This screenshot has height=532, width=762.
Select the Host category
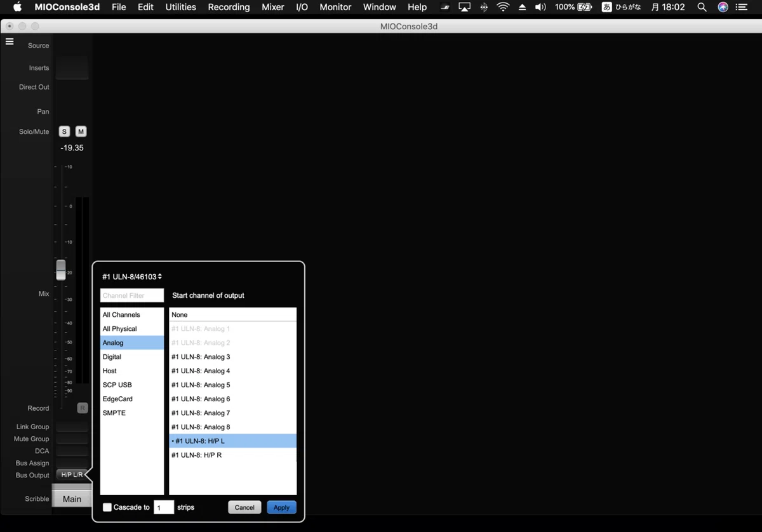132,371
